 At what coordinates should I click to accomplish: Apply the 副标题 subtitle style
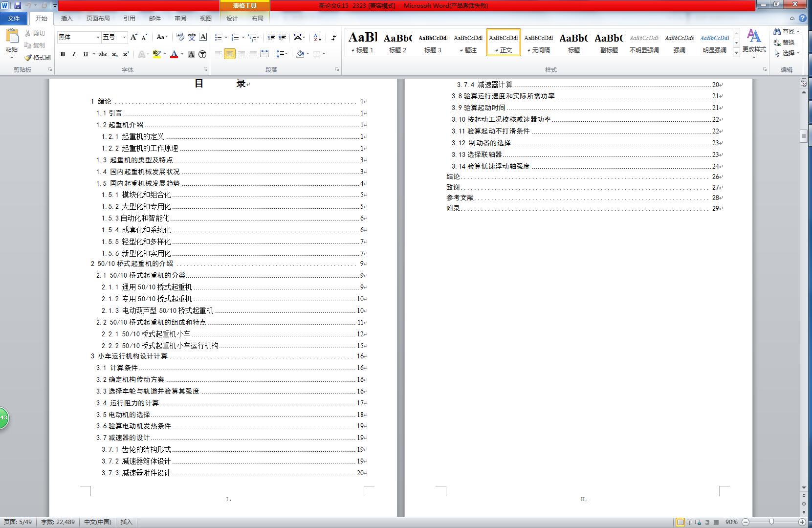(x=609, y=42)
